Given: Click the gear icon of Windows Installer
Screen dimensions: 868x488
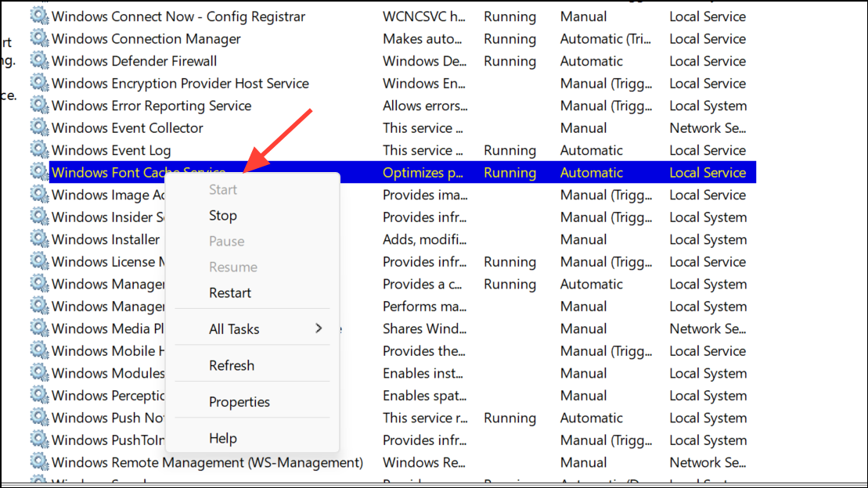Looking at the screenshot, I should pyautogui.click(x=39, y=239).
